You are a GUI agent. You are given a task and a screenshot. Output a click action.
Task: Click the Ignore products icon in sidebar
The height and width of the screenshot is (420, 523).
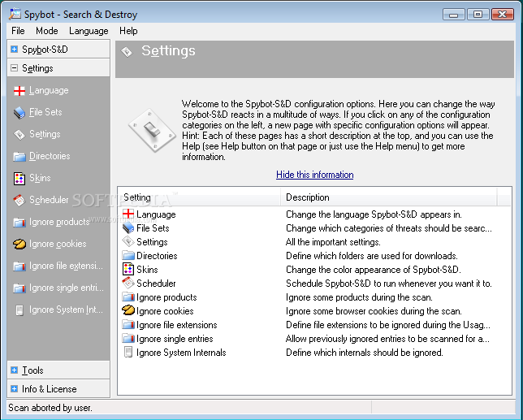click(x=19, y=223)
